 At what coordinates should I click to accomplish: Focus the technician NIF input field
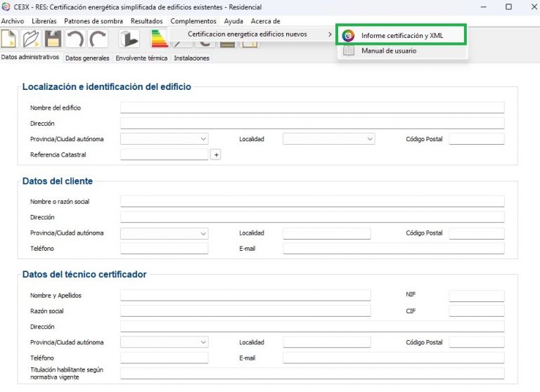(x=476, y=296)
